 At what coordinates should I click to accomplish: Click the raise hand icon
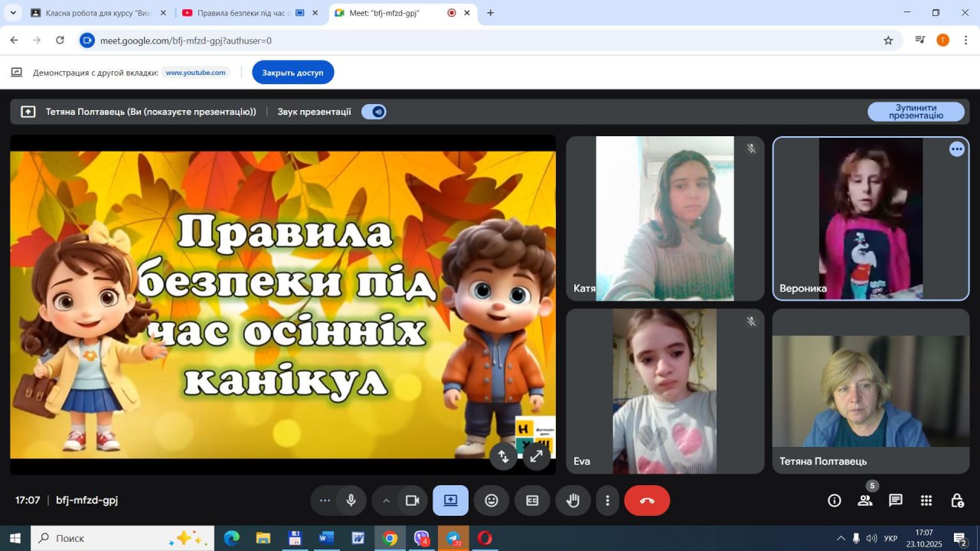[x=573, y=500]
